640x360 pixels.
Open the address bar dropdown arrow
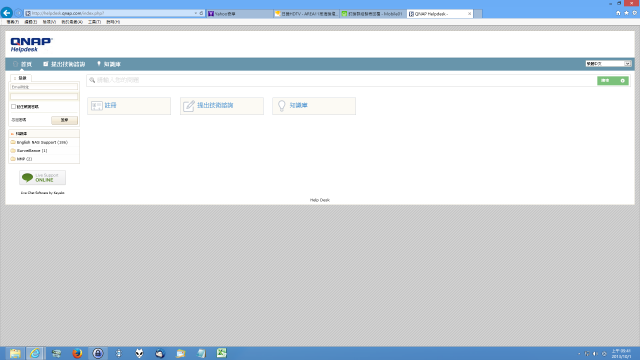pyautogui.click(x=196, y=13)
